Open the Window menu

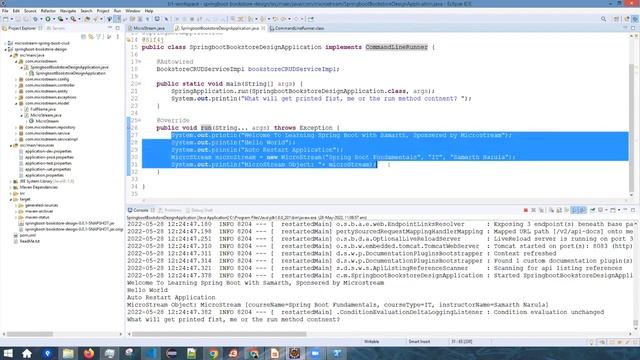[133, 11]
